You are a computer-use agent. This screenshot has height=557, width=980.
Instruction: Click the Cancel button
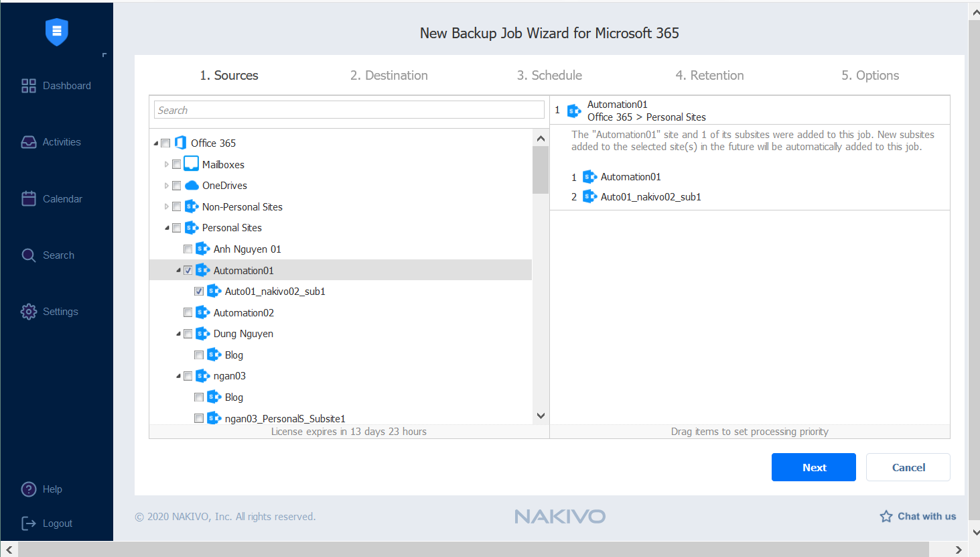tap(908, 467)
